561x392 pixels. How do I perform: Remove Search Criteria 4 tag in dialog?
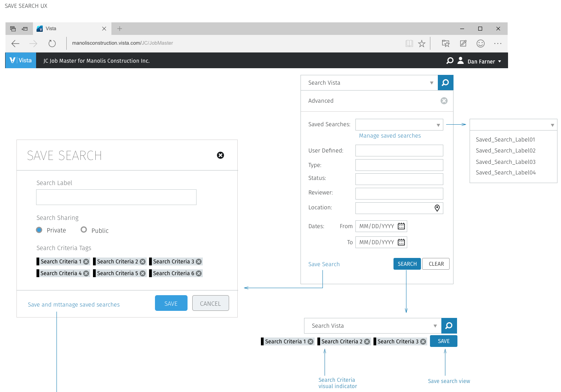pyautogui.click(x=86, y=274)
